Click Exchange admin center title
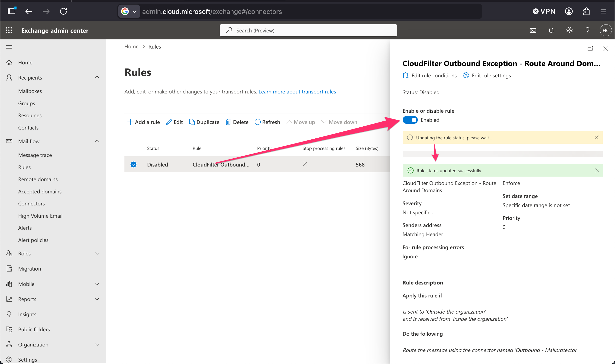The image size is (615, 364). tap(55, 31)
